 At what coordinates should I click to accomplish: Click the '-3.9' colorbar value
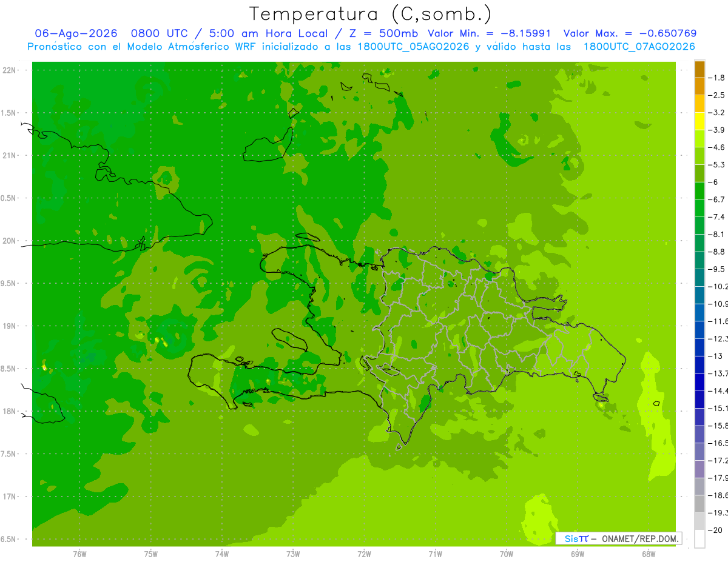pos(717,130)
